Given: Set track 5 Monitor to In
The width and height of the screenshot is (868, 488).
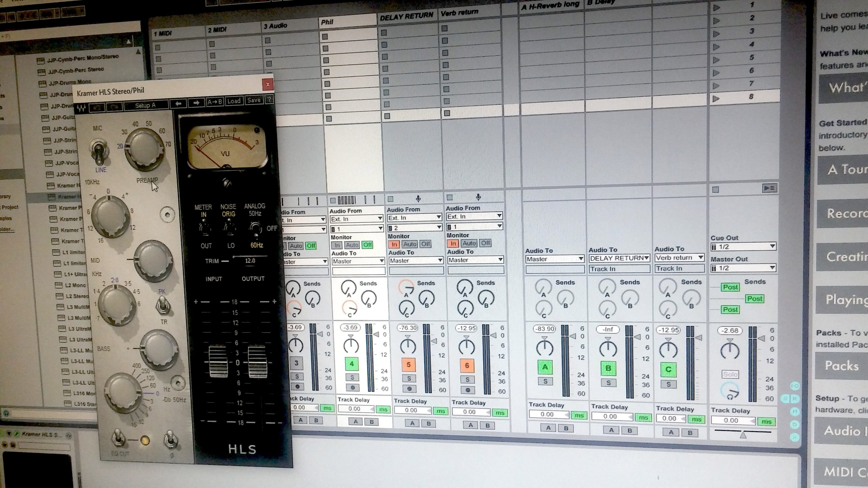Looking at the screenshot, I should pos(394,244).
